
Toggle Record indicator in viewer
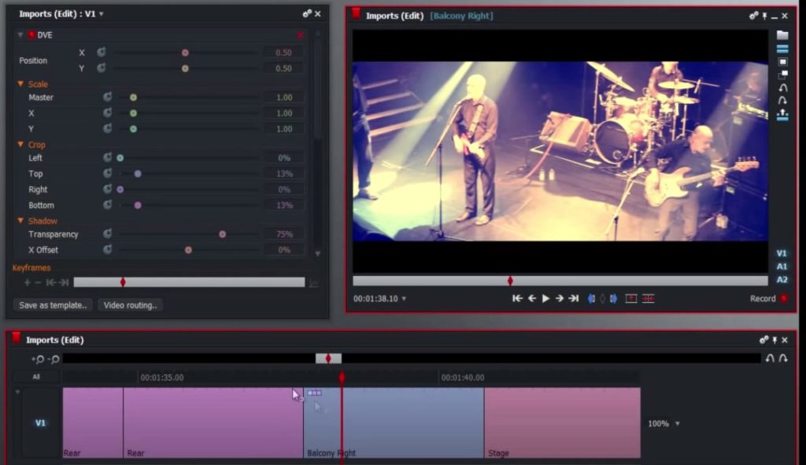point(784,299)
